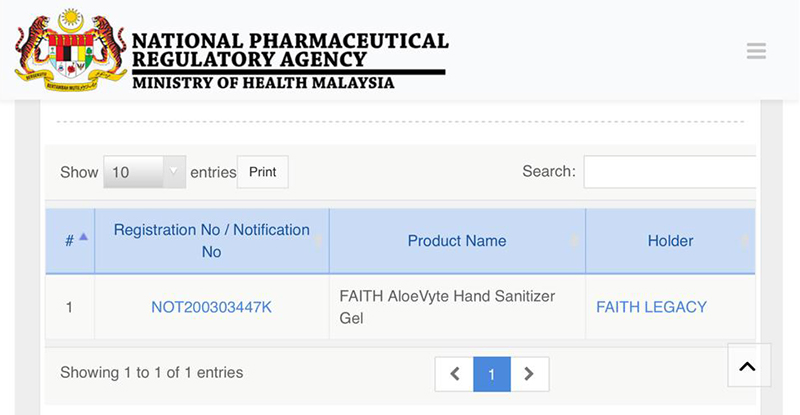
Task: Click into the Search input field
Action: click(x=670, y=172)
